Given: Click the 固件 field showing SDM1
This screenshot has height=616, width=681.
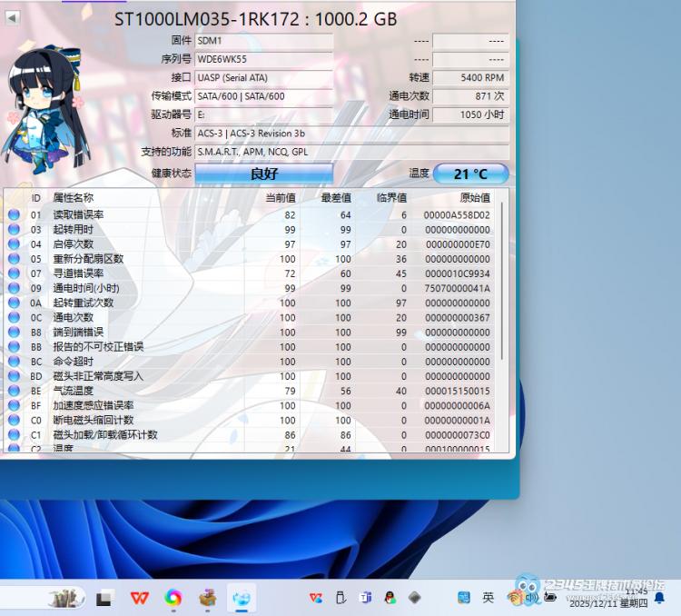Looking at the screenshot, I should 264,41.
